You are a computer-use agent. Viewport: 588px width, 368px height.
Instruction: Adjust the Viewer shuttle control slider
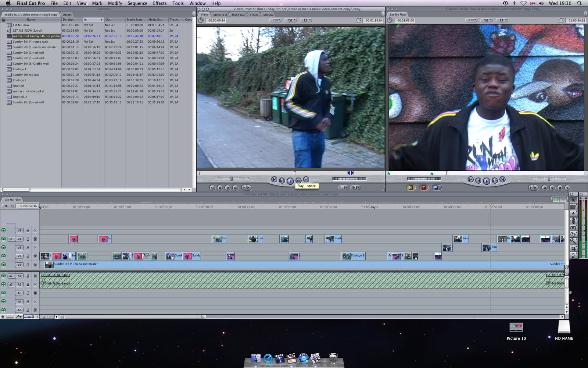pyautogui.click(x=232, y=178)
